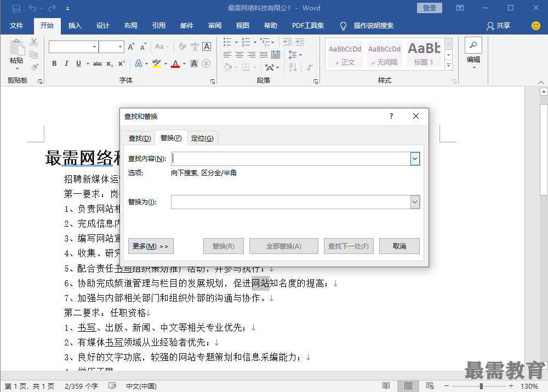Click the Find magnifier icon in Editing

[x=473, y=45]
